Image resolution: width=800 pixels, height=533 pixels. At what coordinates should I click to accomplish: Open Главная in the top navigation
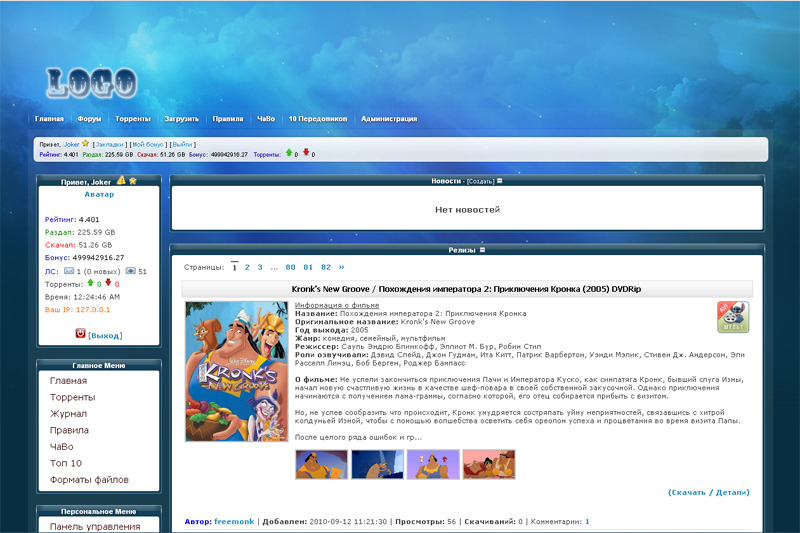pyautogui.click(x=49, y=119)
